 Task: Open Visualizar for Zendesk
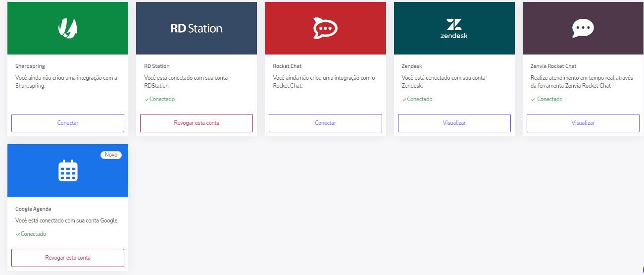pos(454,123)
